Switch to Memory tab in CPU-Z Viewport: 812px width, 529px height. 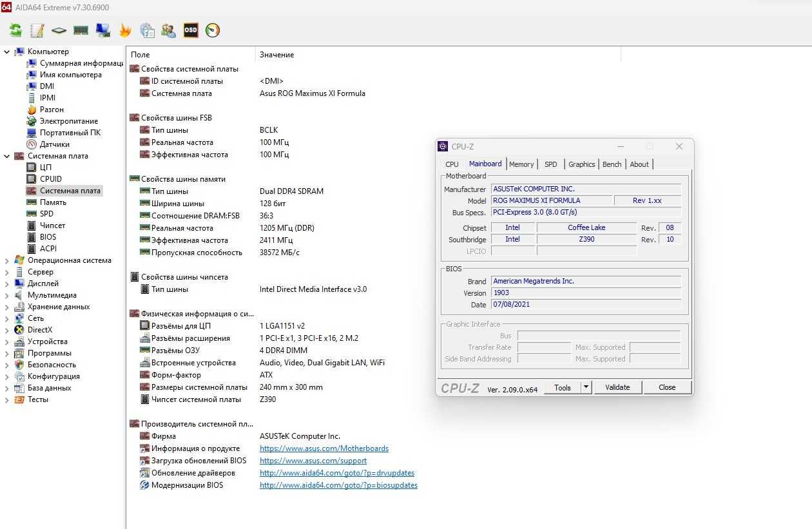click(x=521, y=164)
